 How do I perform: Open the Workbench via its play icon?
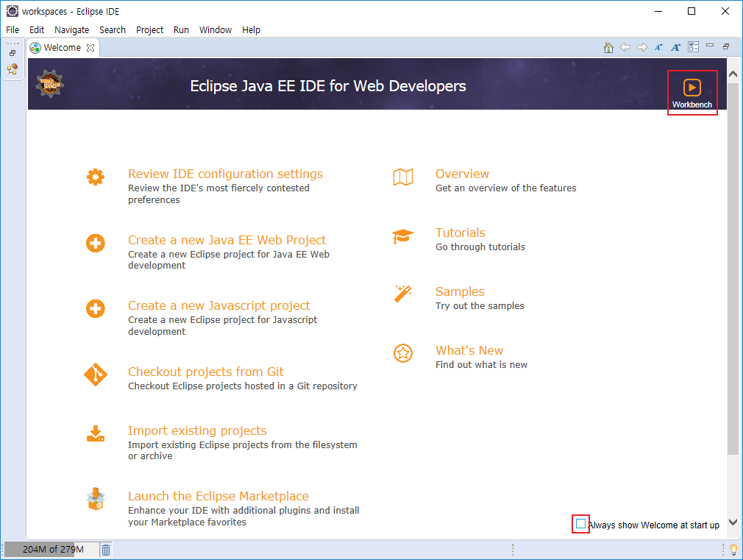[692, 88]
